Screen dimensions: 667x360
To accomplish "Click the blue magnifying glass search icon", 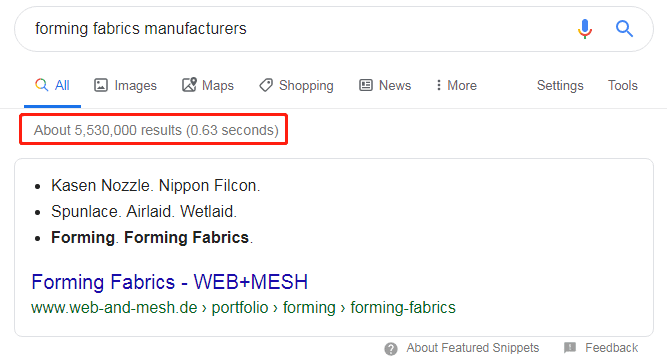I will tap(624, 29).
